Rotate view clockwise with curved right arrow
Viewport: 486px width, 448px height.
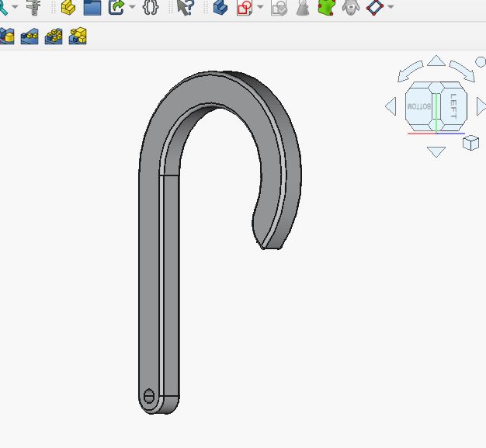click(462, 71)
